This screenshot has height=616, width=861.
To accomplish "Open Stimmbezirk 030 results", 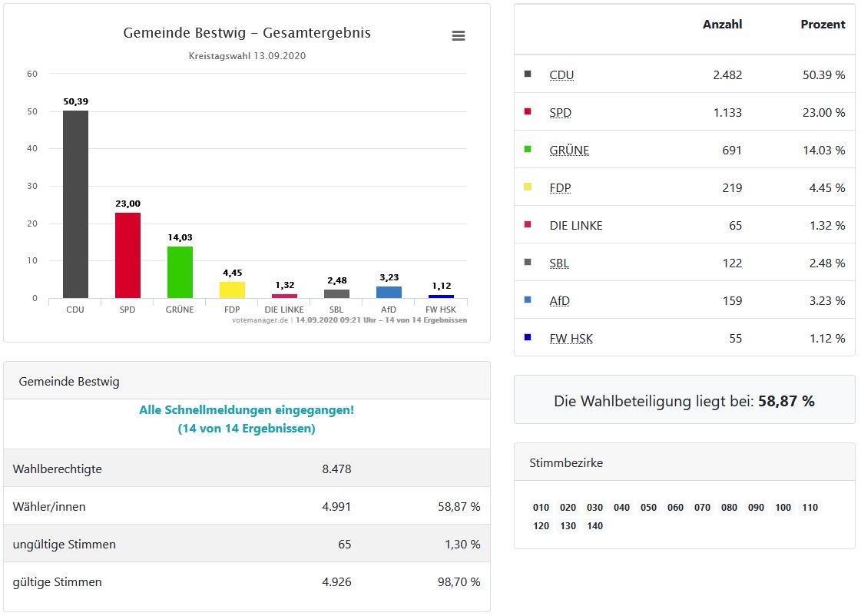I will [594, 508].
